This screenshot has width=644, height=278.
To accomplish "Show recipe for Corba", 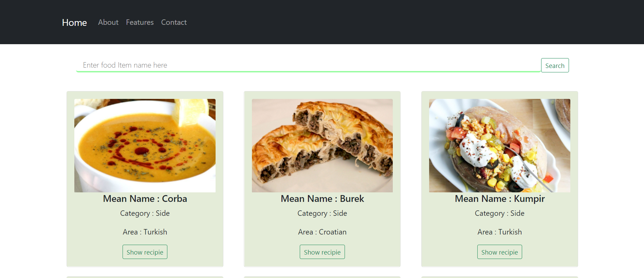I will (x=145, y=252).
